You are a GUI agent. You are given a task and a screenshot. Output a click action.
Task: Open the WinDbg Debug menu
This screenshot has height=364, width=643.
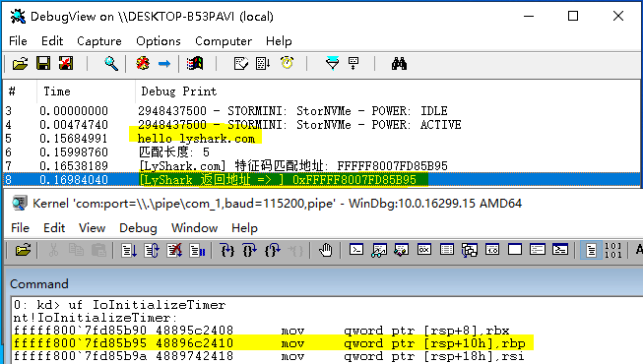click(x=138, y=228)
